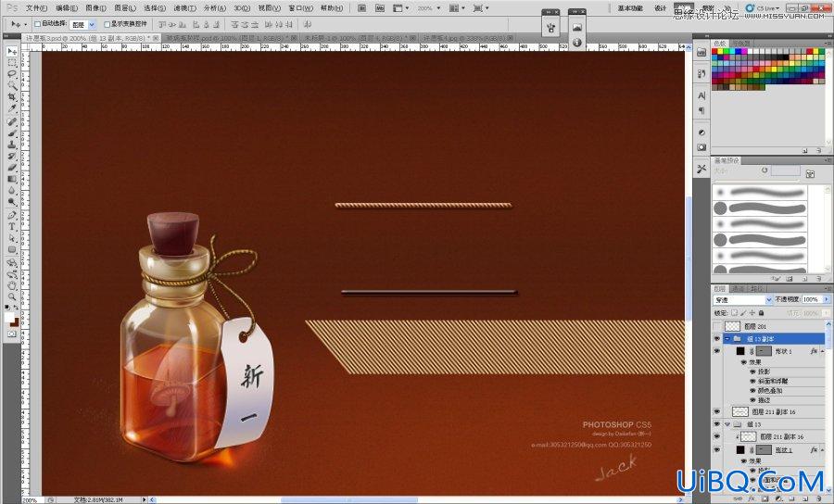Open the 编辑(E) menu

click(67, 8)
